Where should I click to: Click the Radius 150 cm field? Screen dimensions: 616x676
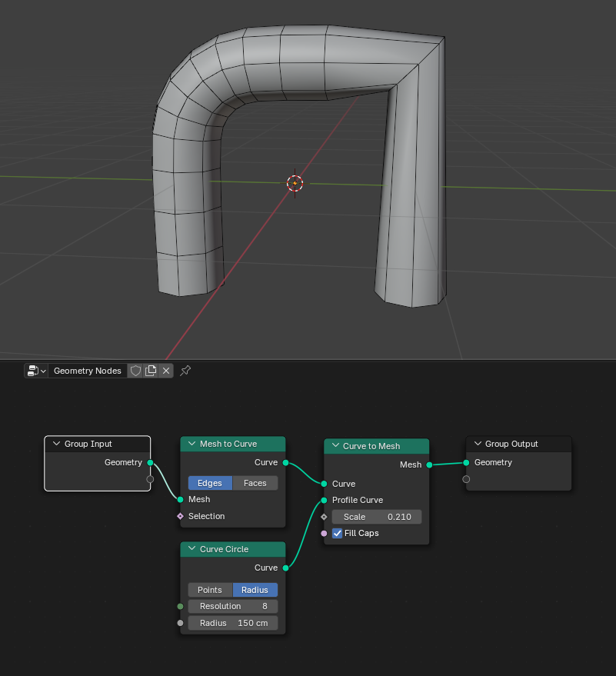click(233, 623)
